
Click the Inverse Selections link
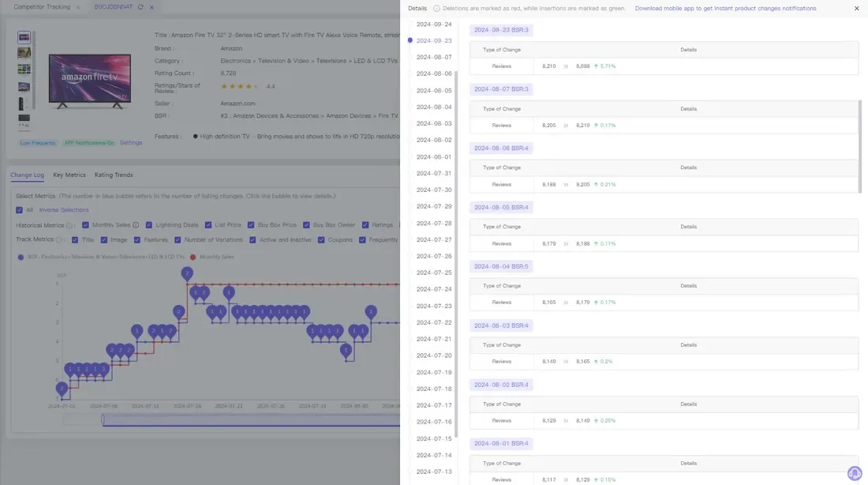[64, 210]
